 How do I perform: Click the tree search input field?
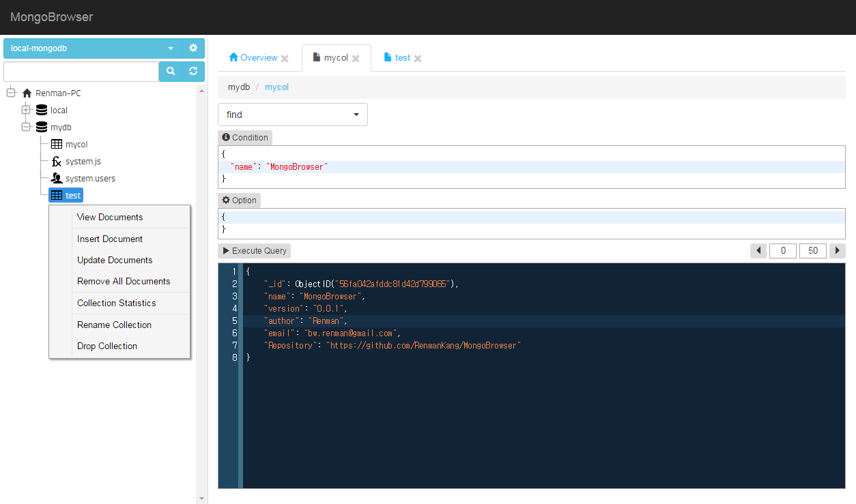[81, 72]
